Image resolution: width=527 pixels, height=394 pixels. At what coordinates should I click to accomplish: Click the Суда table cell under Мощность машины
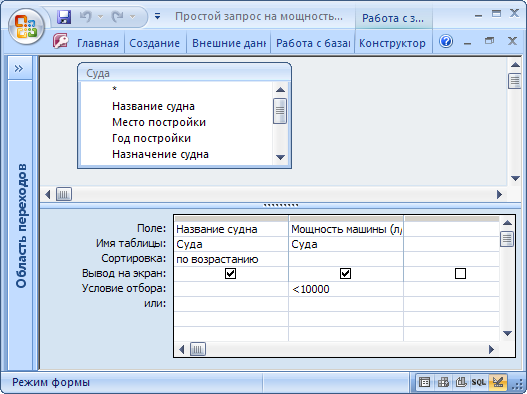click(346, 244)
